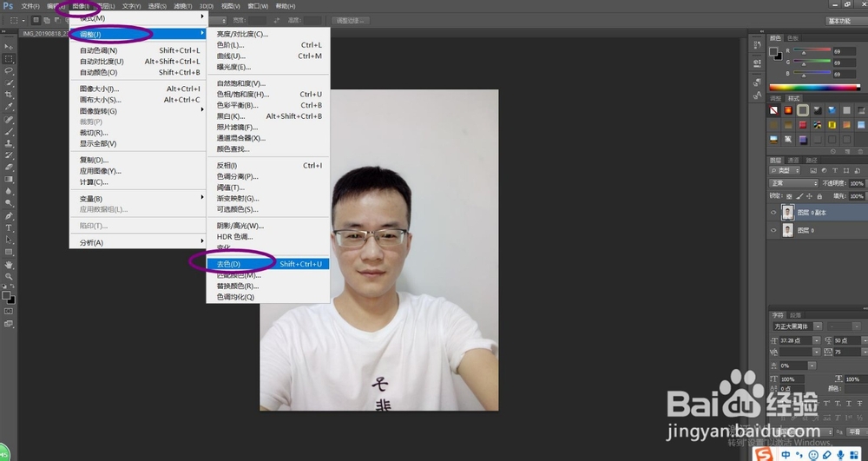Open the History panel icon
This screenshot has width=868, height=461.
[x=757, y=45]
